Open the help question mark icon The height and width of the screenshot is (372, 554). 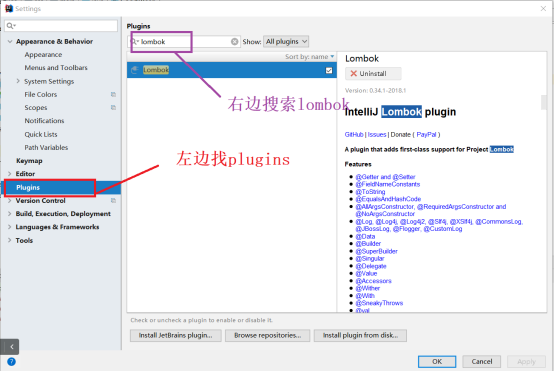[11, 361]
